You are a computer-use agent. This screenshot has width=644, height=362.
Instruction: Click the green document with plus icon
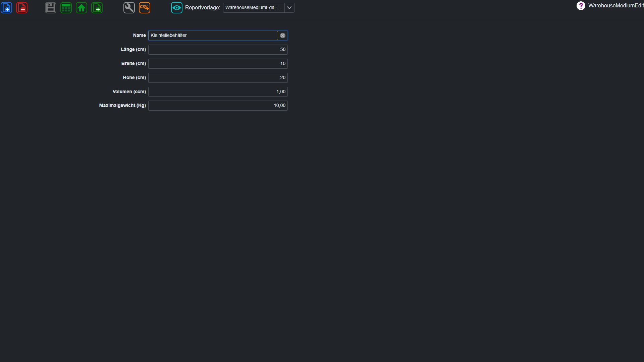tap(97, 8)
